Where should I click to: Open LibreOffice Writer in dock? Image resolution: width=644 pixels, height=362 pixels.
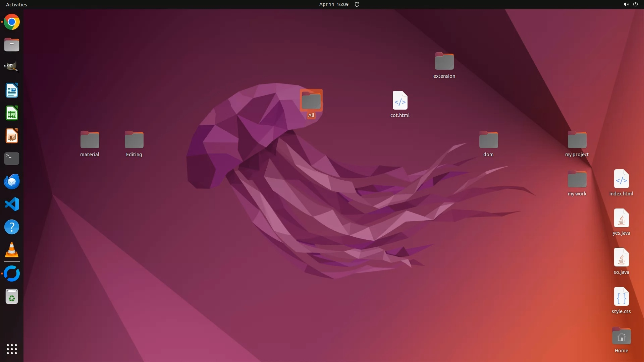[12, 90]
